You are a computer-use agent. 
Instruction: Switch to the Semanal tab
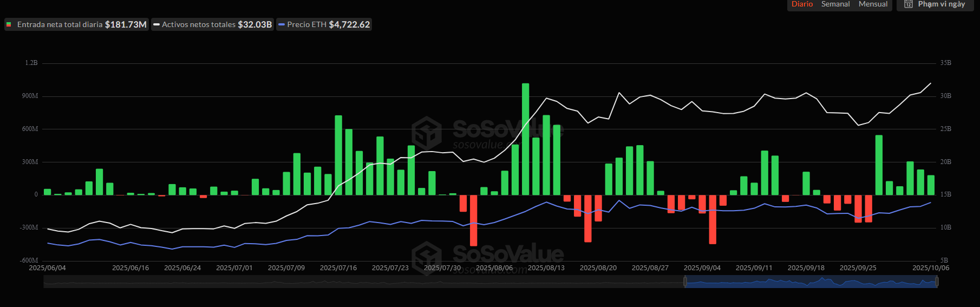835,4
